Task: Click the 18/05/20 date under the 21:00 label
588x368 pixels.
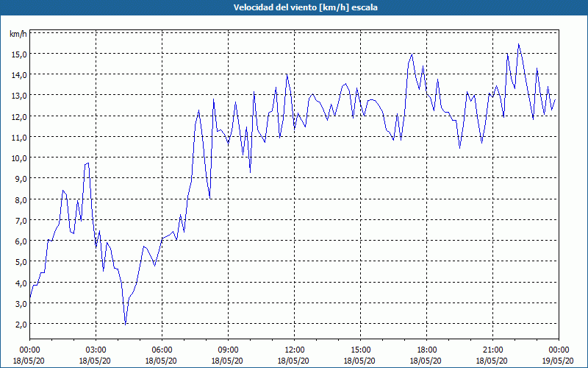Action: (492, 361)
